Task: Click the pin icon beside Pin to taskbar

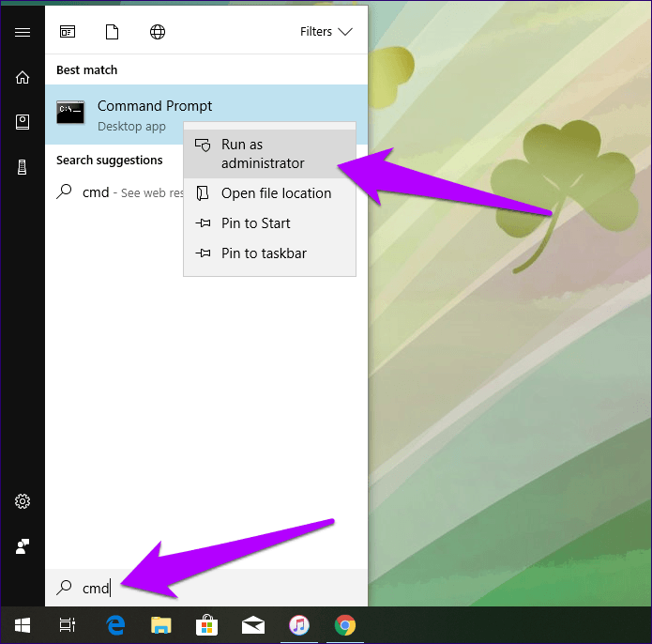Action: 203,253
